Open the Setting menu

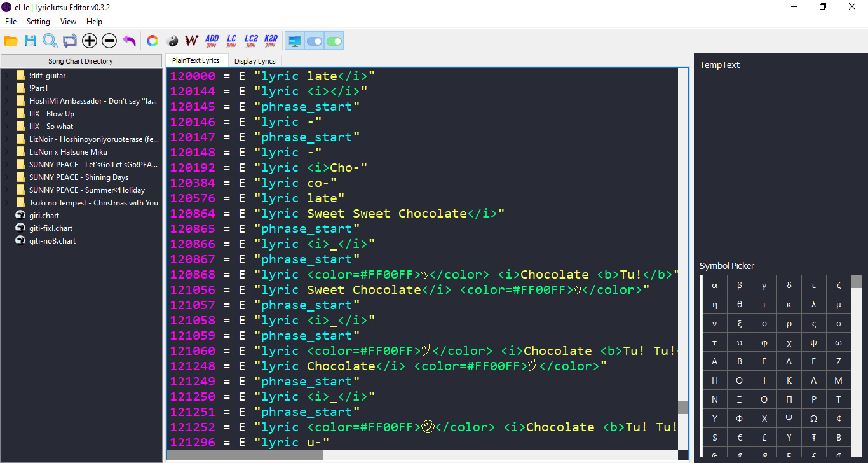(38, 22)
